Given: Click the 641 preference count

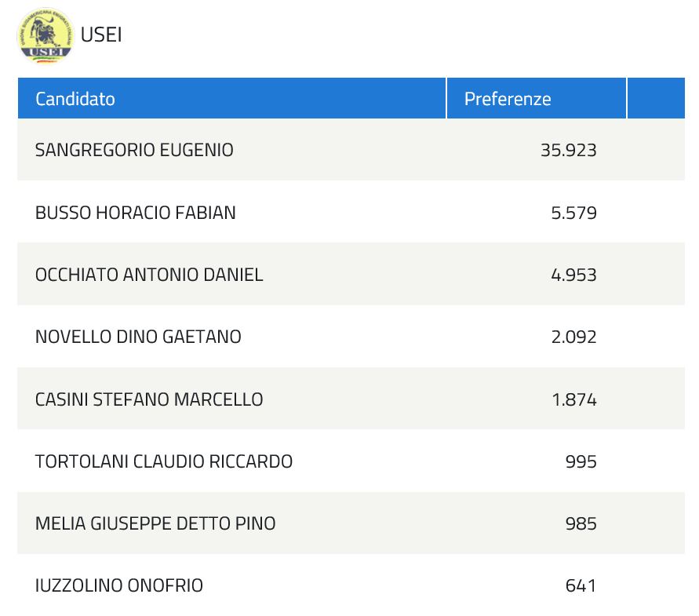Looking at the screenshot, I should point(581,585).
